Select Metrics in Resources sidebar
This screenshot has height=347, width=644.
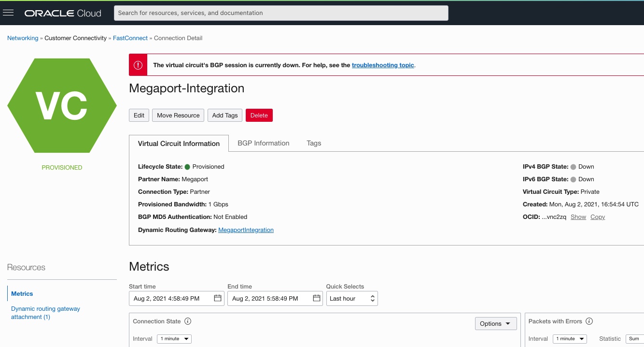click(22, 294)
